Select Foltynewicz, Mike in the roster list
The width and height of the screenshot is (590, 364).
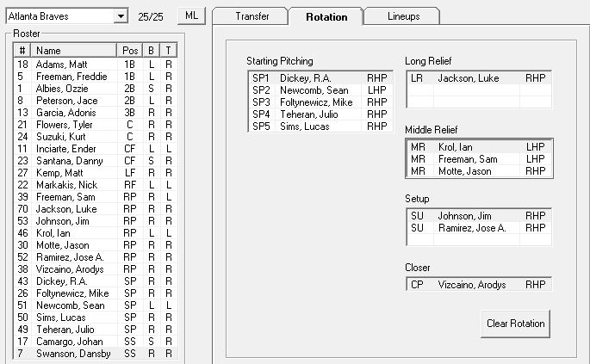(x=96, y=293)
